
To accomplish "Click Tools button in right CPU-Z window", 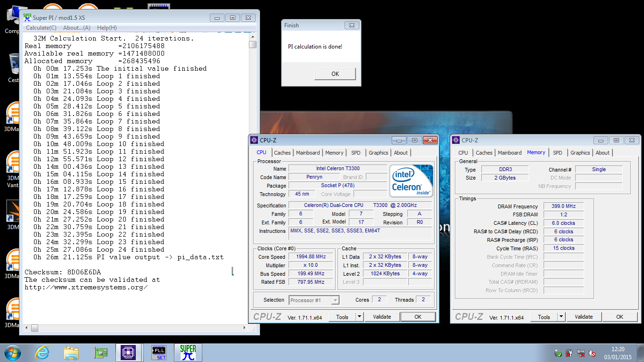I will pos(544,317).
